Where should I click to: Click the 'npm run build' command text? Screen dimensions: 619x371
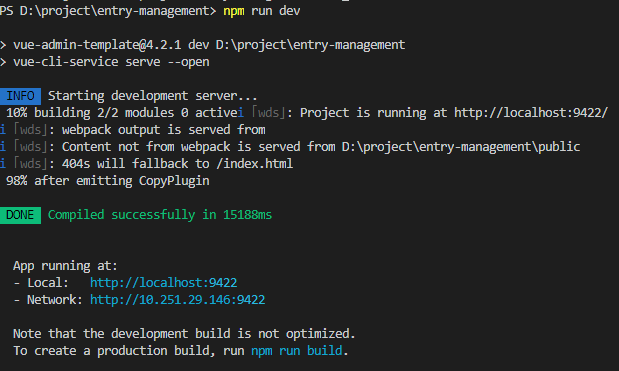(x=296, y=350)
